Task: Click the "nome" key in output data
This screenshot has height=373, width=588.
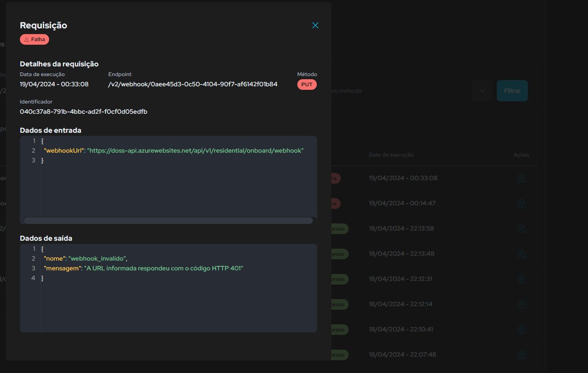Action: pos(55,258)
